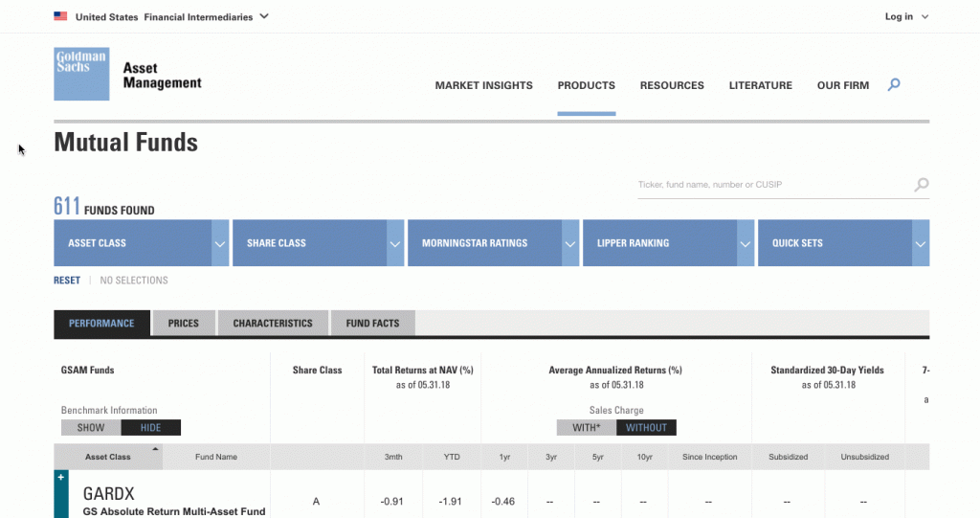The height and width of the screenshot is (518, 980).
Task: Open the Financial Intermediaries chevron dropdown
Action: (x=264, y=16)
